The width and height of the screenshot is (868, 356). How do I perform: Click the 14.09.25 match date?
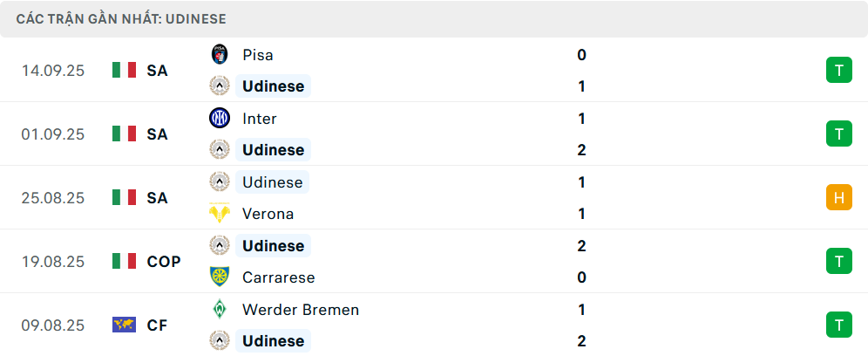coord(53,71)
